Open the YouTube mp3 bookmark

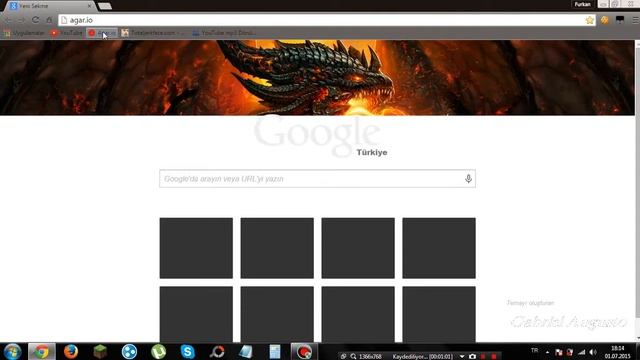coord(224,33)
